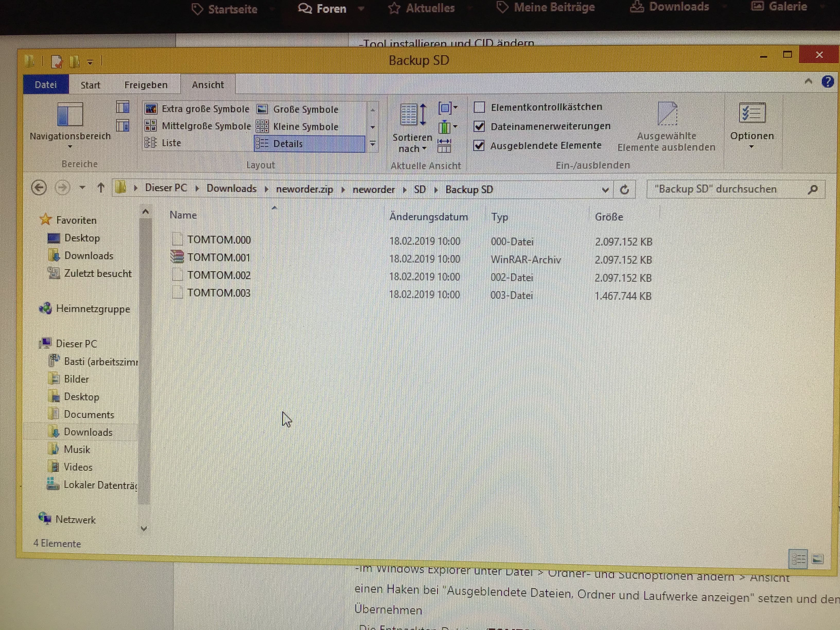Open the recent locations dropdown arrow
The image size is (840, 630).
click(x=82, y=188)
